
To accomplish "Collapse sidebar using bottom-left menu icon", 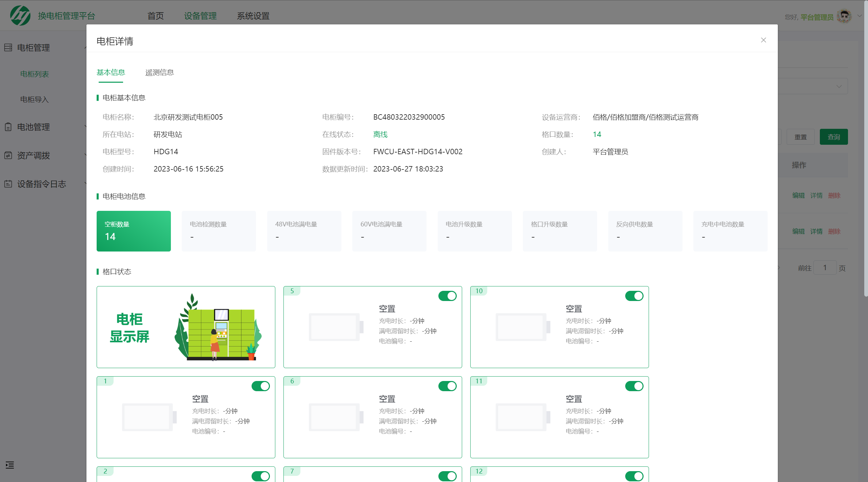I will [x=10, y=465].
